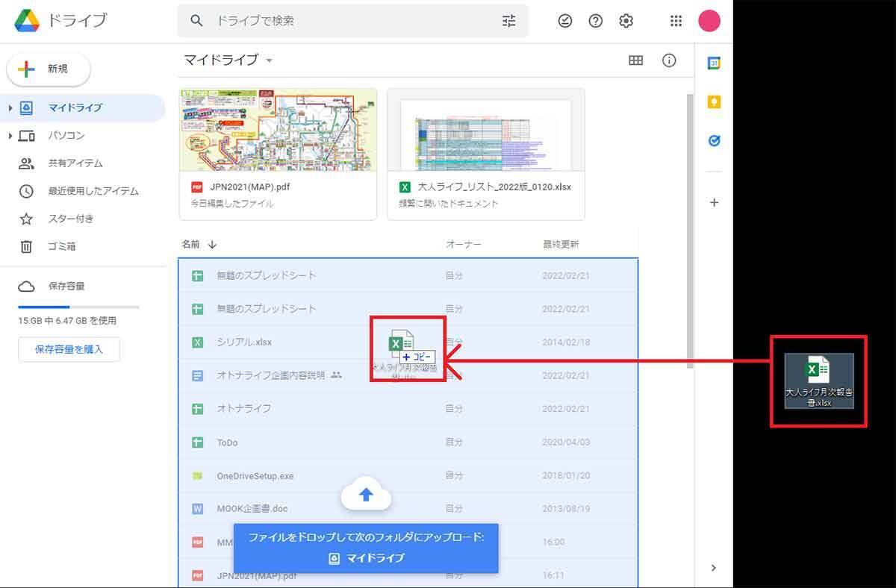Open search filter options icon

tap(508, 21)
